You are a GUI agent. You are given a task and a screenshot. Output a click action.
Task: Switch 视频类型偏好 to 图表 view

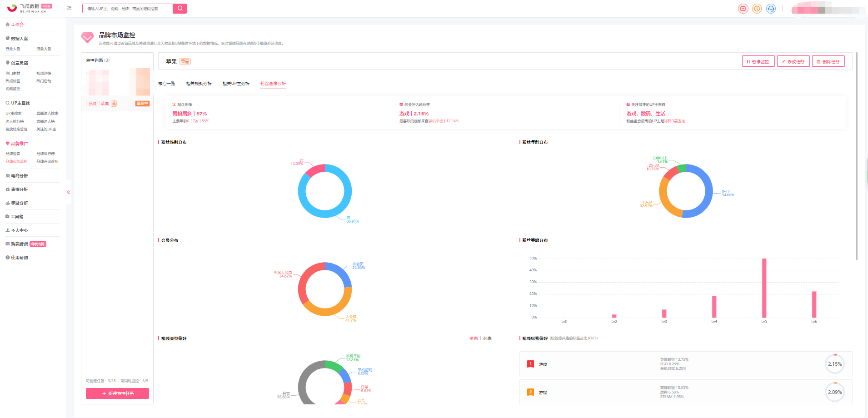474,338
